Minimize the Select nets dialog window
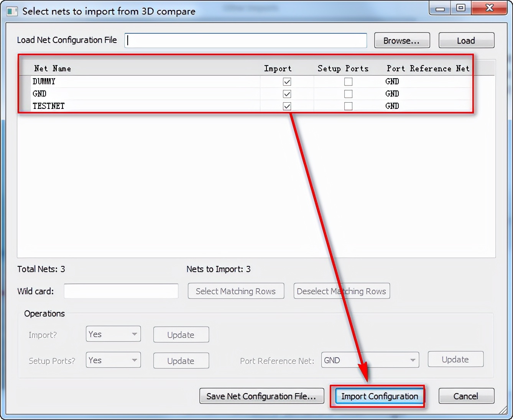513x420 pixels. pyautogui.click(x=440, y=8)
